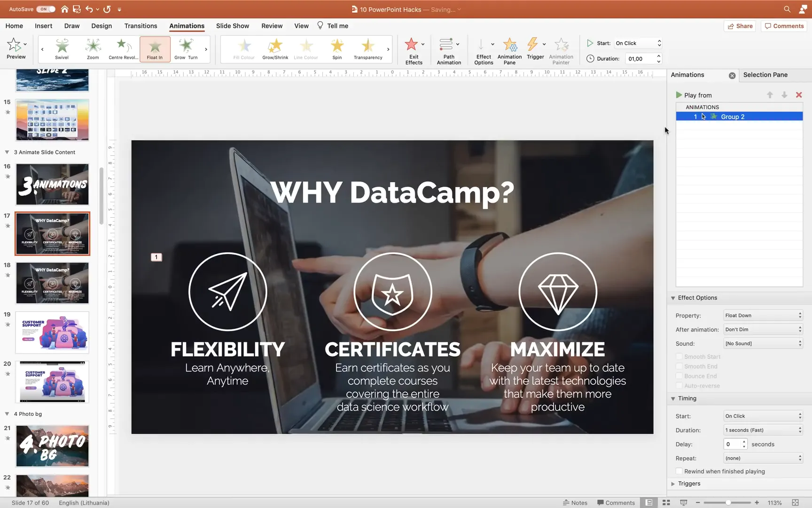Expand the Triggers section

click(673, 484)
